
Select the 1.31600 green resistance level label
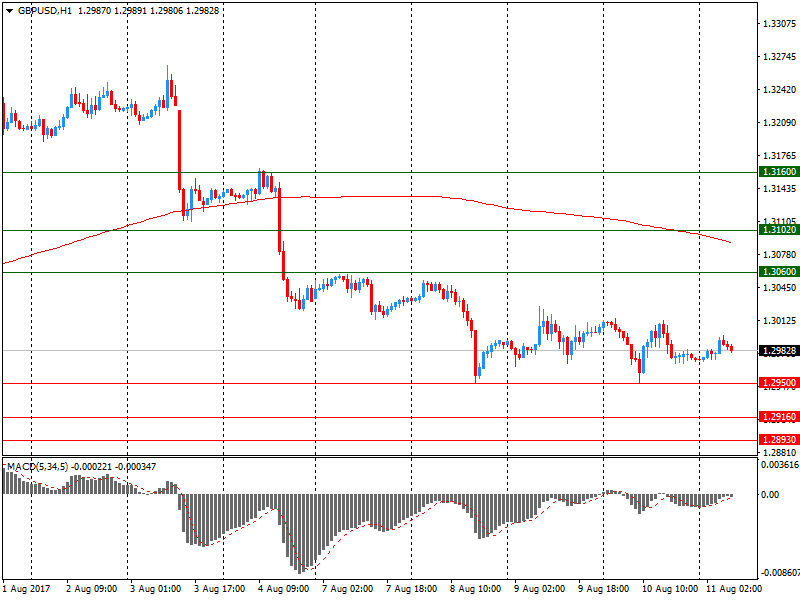[779, 172]
